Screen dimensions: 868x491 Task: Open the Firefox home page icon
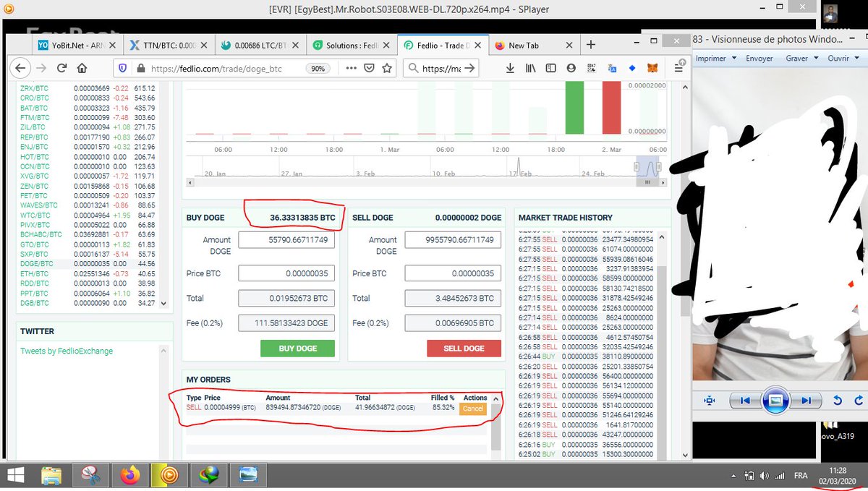click(x=82, y=68)
